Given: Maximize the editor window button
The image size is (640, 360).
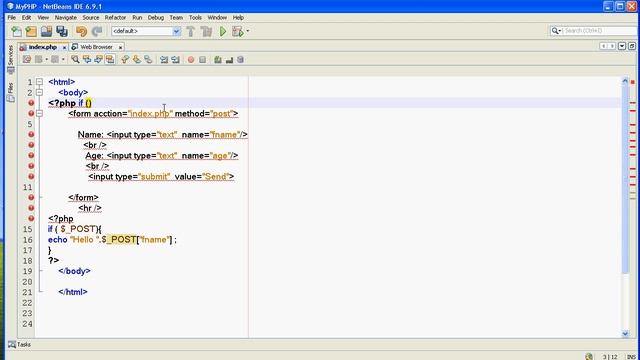Looking at the screenshot, I should [632, 46].
